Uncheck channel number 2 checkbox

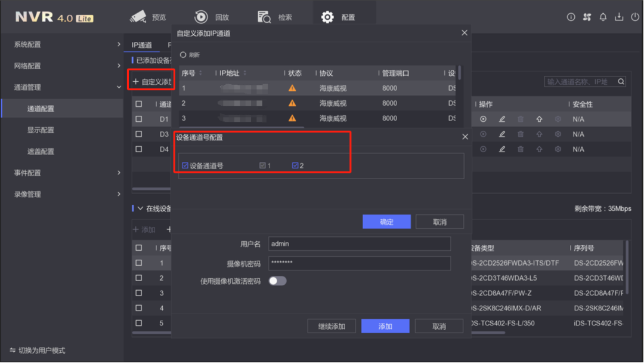tap(295, 165)
